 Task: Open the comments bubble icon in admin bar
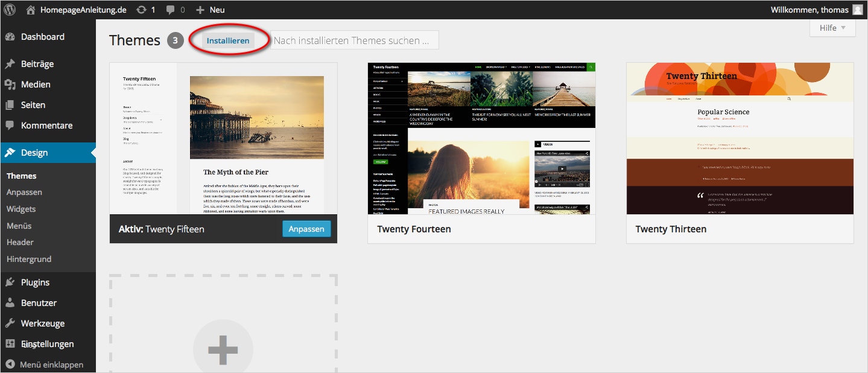171,10
